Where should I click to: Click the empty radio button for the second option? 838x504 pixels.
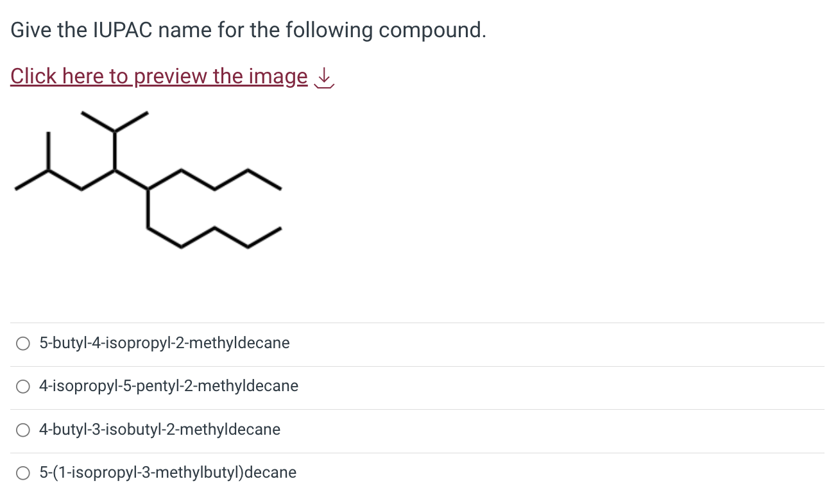coord(22,386)
